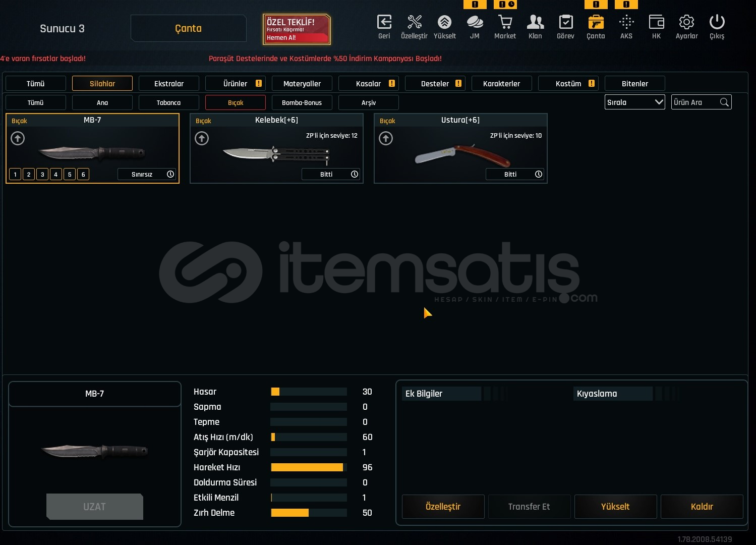The image size is (756, 545).
Task: Switch to the Kasalar tab
Action: pyautogui.click(x=369, y=83)
